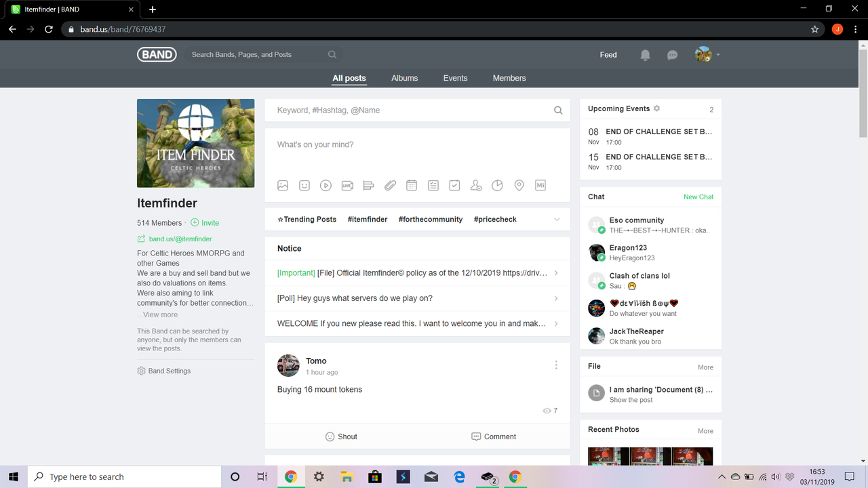868x488 pixels.
Task: Select the #pricecheck hashtag
Action: (495, 220)
